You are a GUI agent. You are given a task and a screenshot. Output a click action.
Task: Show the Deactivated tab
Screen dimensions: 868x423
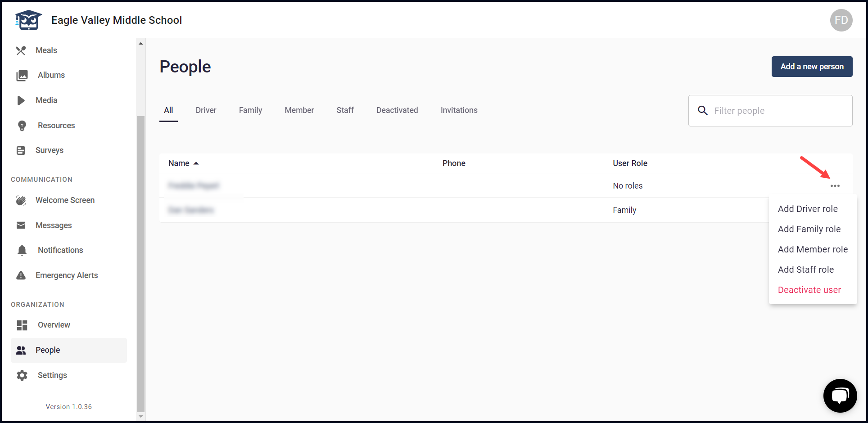[397, 110]
